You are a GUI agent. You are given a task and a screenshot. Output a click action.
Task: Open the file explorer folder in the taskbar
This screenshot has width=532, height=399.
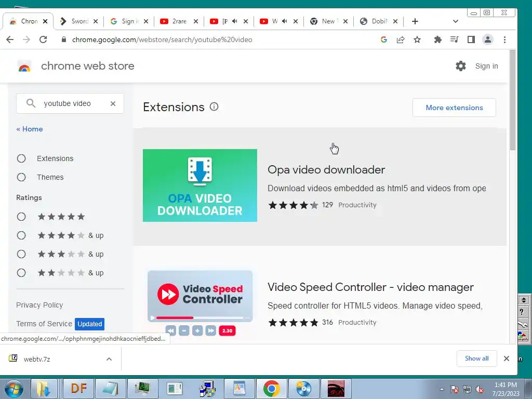(x=44, y=389)
